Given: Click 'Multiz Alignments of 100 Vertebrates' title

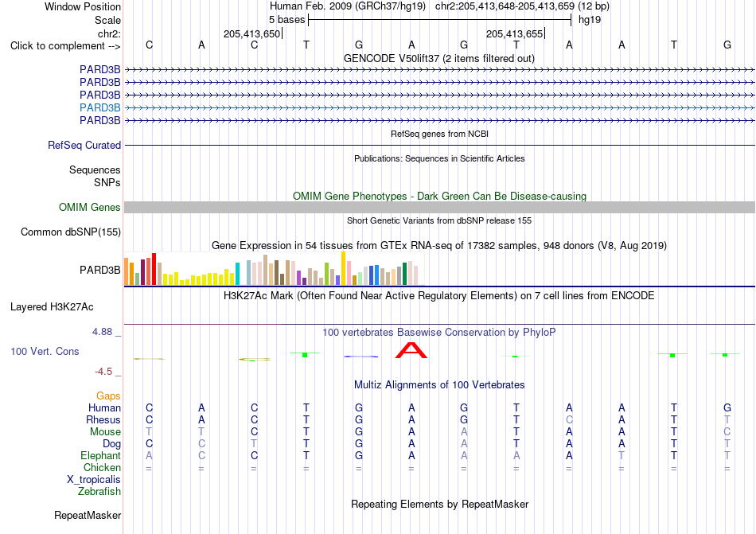Looking at the screenshot, I should pyautogui.click(x=439, y=384).
